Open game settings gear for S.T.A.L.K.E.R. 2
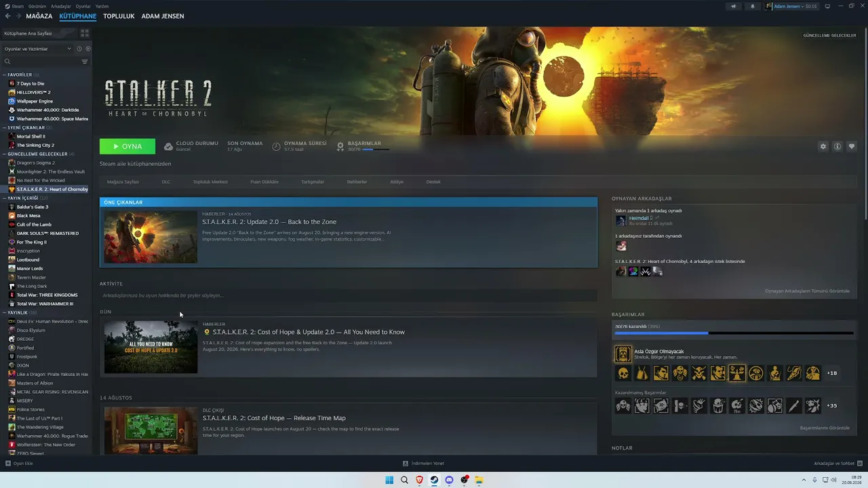Screen dimensions: 868x488 pyautogui.click(x=823, y=146)
